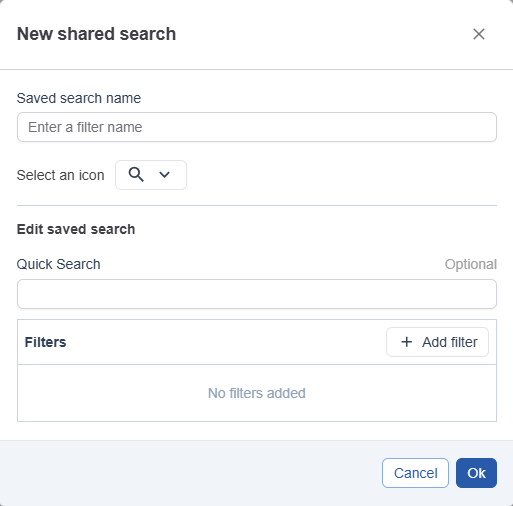Confirm the dialog with Ok
The image size is (513, 506).
coord(476,473)
